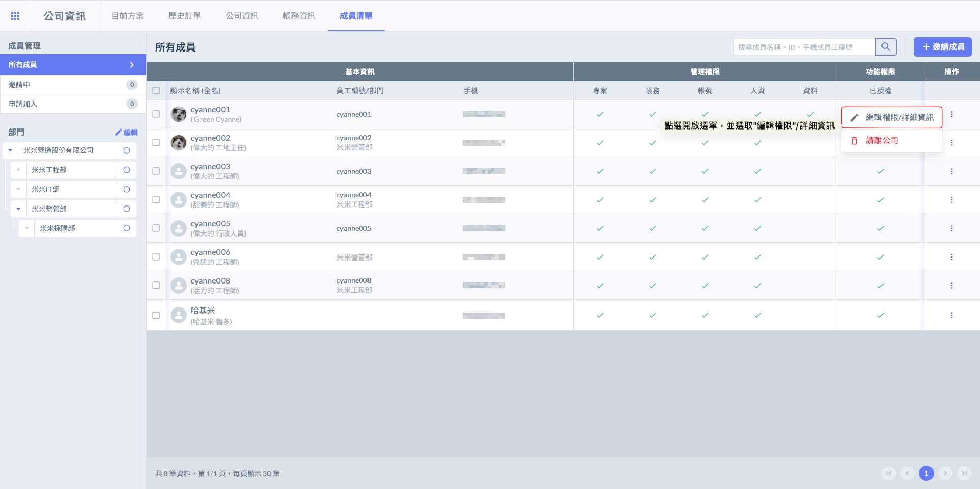Open the app grid launcher icon

coord(15,16)
